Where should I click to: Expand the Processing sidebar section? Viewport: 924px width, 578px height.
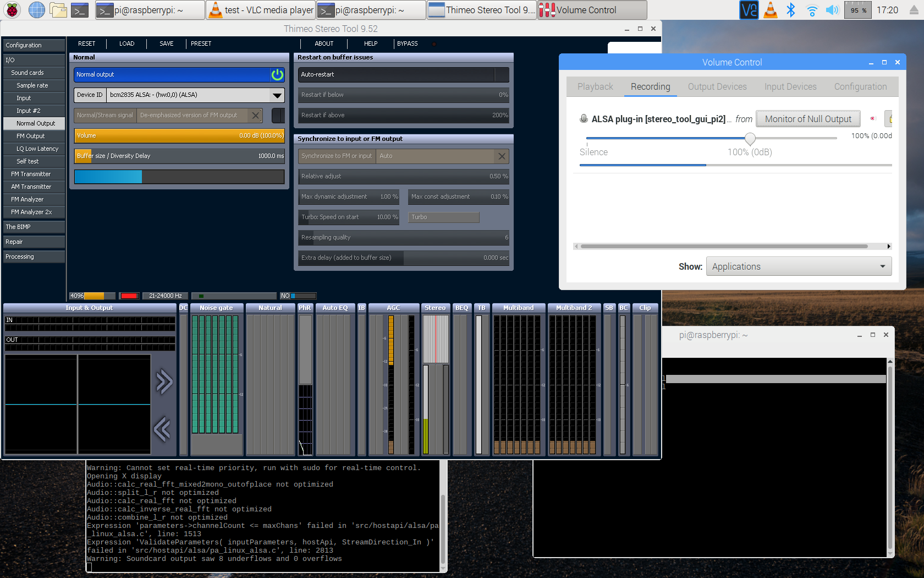34,257
